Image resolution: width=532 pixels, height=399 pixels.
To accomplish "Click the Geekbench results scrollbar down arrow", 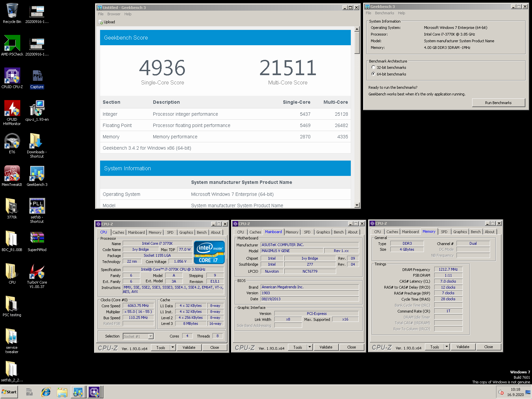I will 357,205.
